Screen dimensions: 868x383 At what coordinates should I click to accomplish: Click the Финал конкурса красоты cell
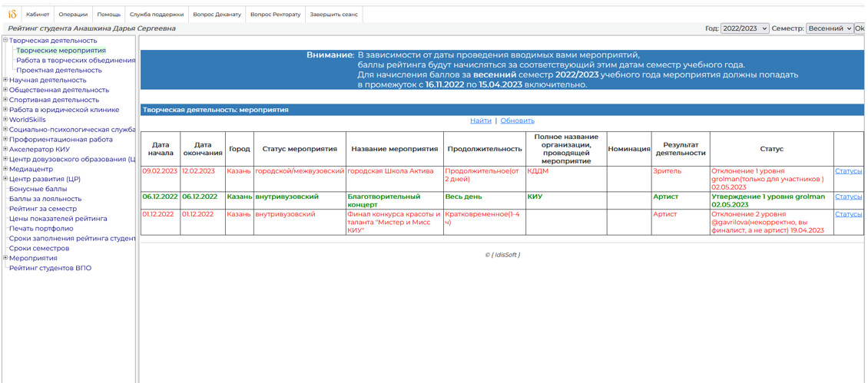(x=393, y=222)
